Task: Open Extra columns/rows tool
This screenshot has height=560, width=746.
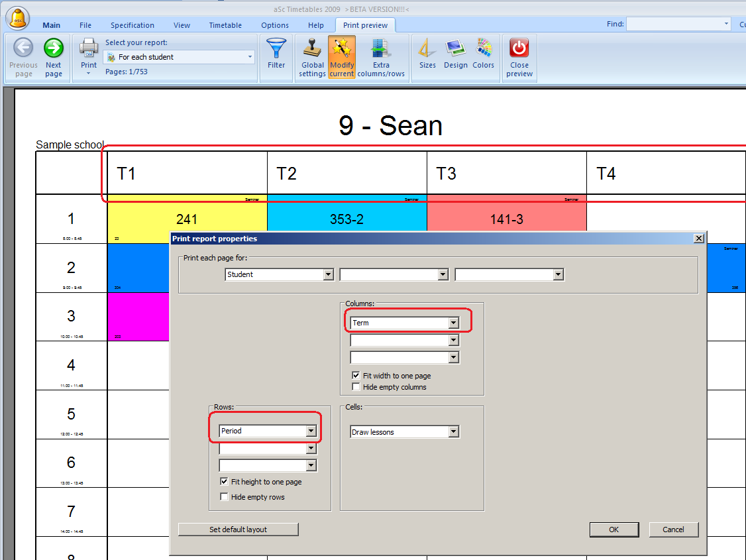Action: point(381,49)
